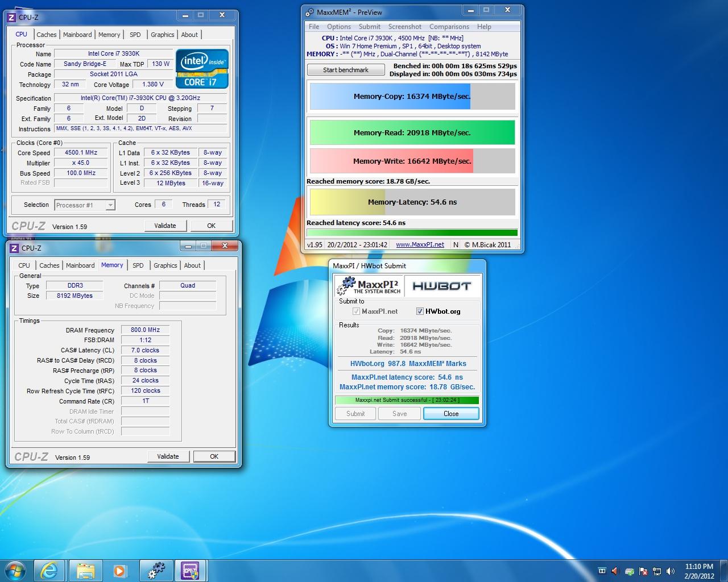This screenshot has height=582, width=728.
Task: Switch to Graphics tab in Memory CPU-Z window
Action: pyautogui.click(x=166, y=265)
